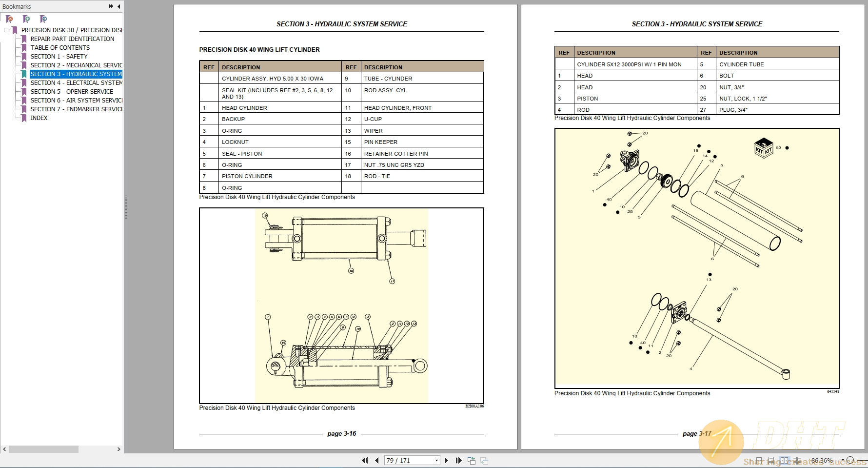
Task: Click the KIT icon in the right diagram
Action: tap(764, 147)
